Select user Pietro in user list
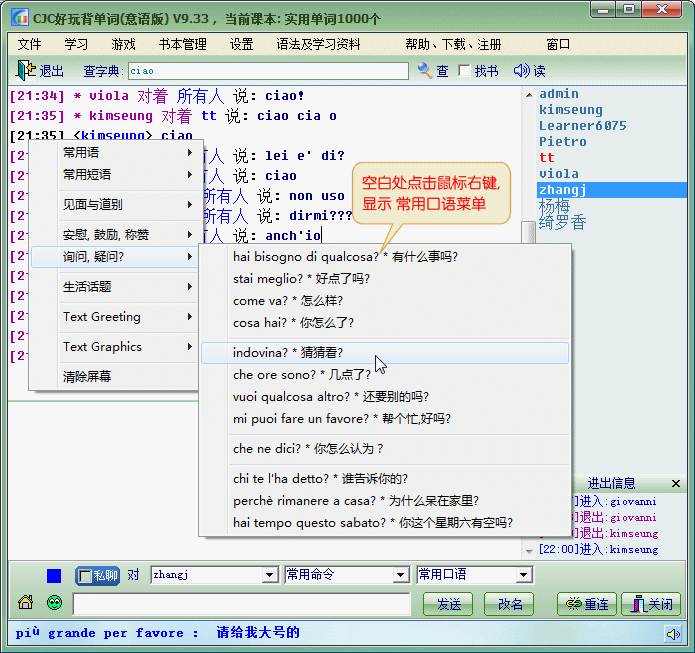Screen dimensions: 695x653 point(562,141)
